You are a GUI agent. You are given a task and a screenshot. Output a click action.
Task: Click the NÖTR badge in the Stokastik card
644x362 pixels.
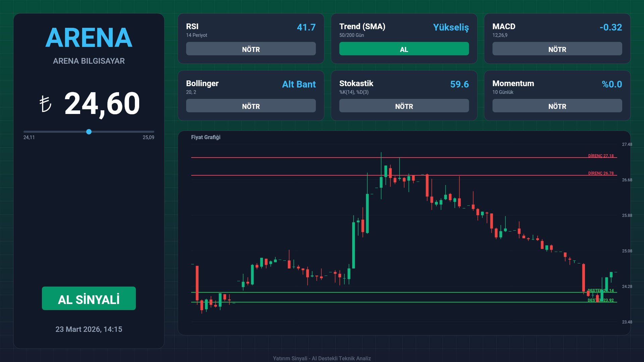point(404,106)
